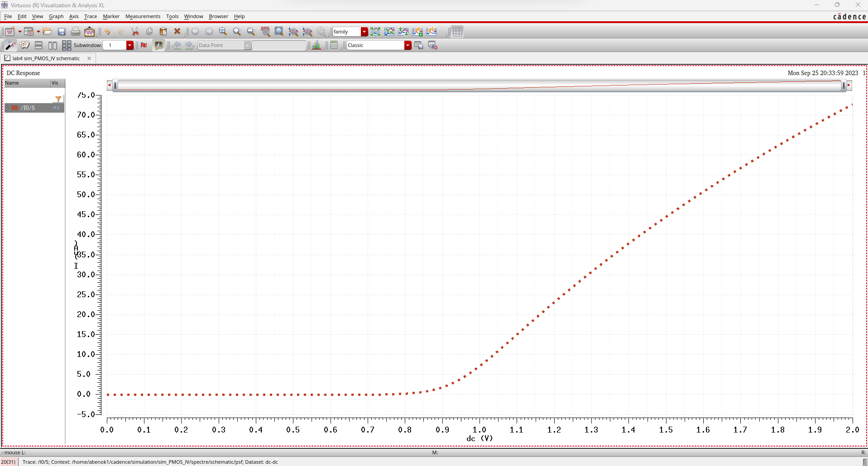Click the empty data point value field
This screenshot has width=868, height=466.
(279, 45)
